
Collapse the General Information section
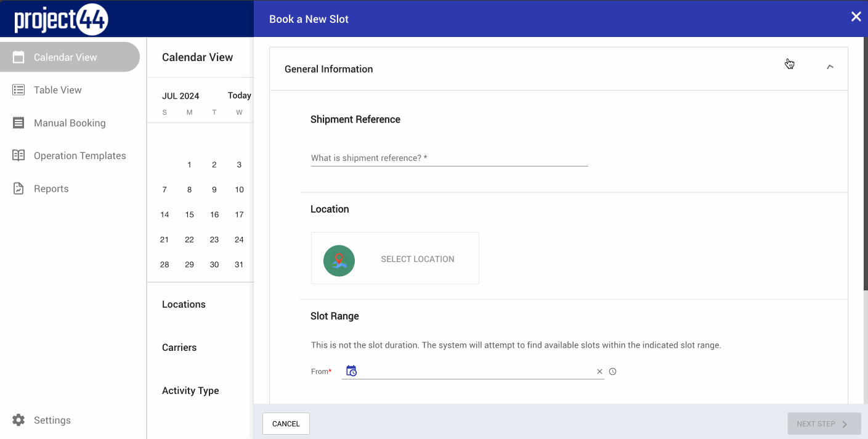830,67
